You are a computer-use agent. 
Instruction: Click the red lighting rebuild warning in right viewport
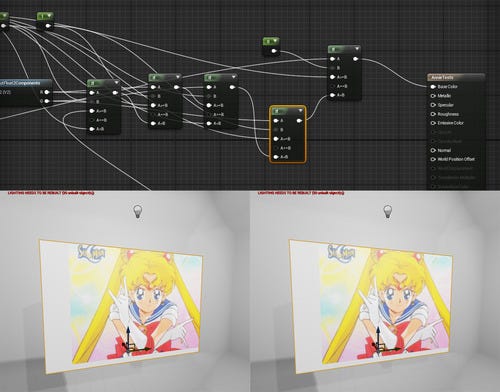coord(301,193)
